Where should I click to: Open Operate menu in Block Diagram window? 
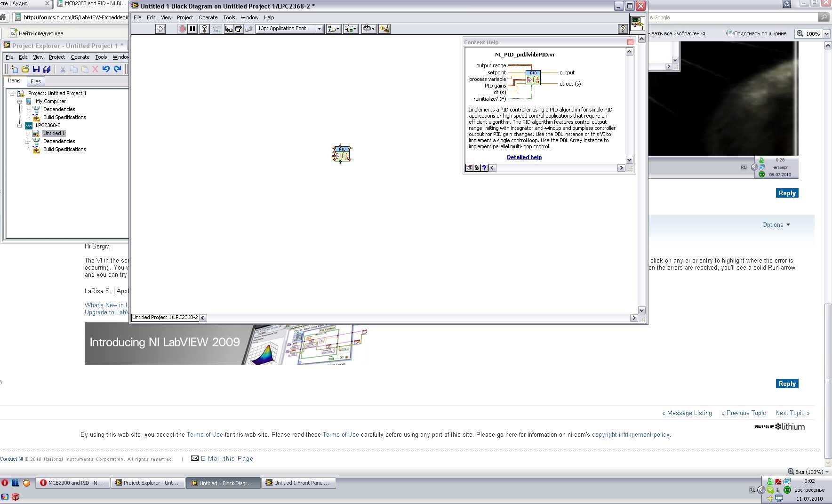pyautogui.click(x=208, y=17)
